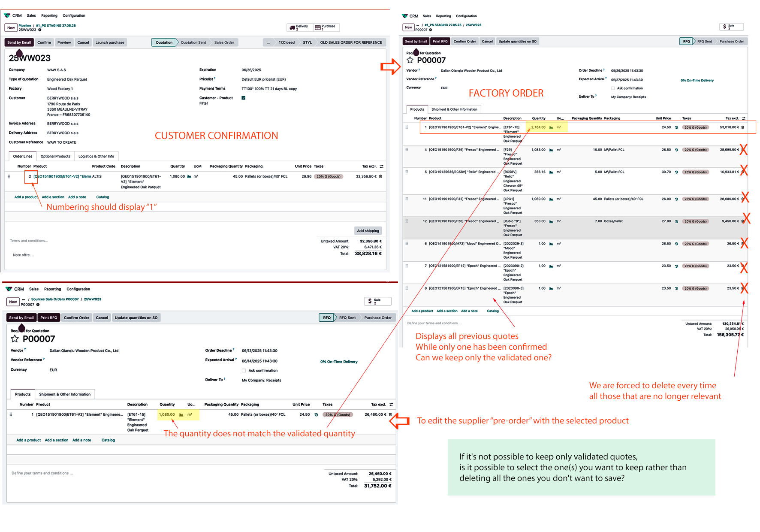The height and width of the screenshot is (532, 760).
Task: Click the price refresh icon on the 26,460.00 € line
Action: (x=316, y=415)
